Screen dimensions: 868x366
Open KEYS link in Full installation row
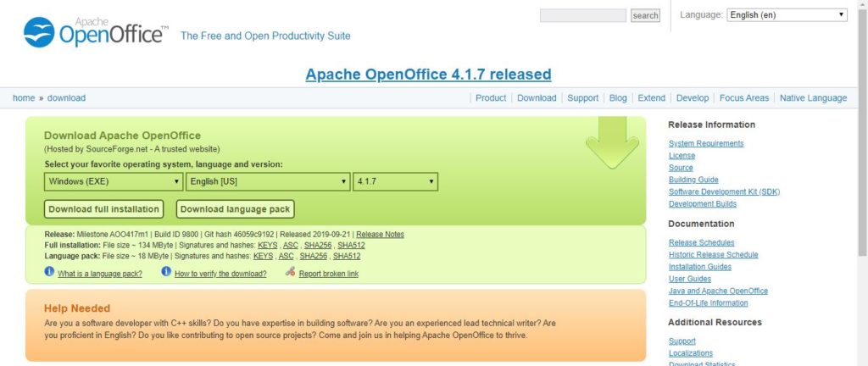coord(268,246)
